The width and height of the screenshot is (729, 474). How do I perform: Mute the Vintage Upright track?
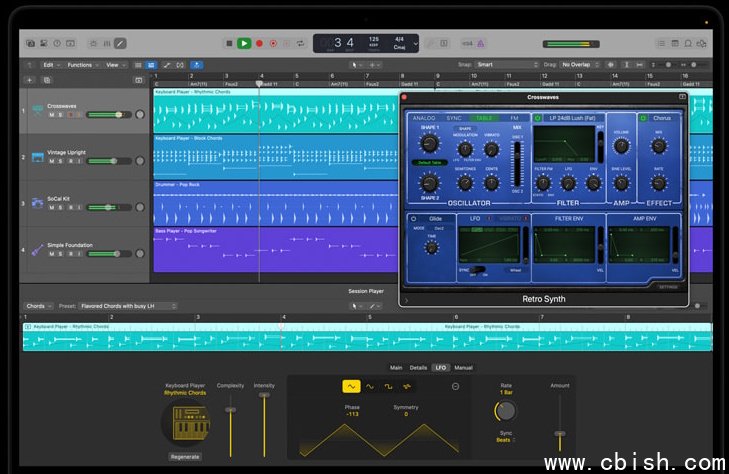51,161
